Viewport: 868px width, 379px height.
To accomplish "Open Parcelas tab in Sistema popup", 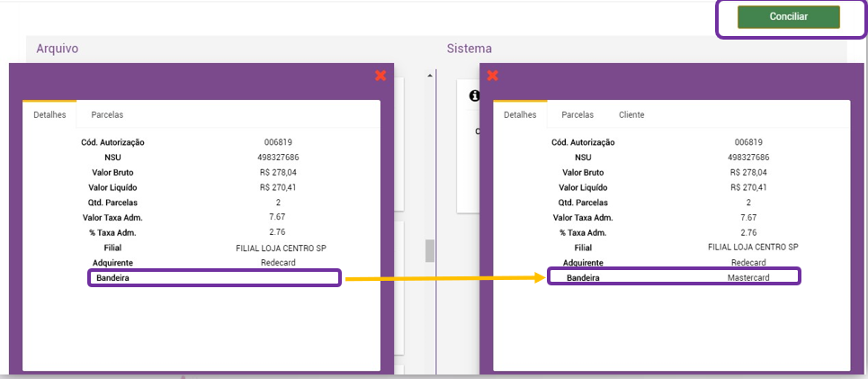I will tap(577, 115).
